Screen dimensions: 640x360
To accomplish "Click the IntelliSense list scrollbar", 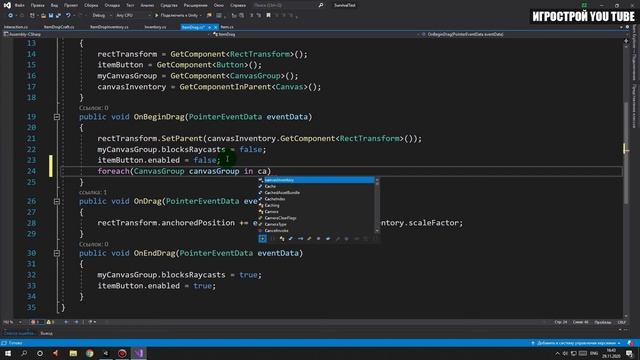I will pos(377,205).
